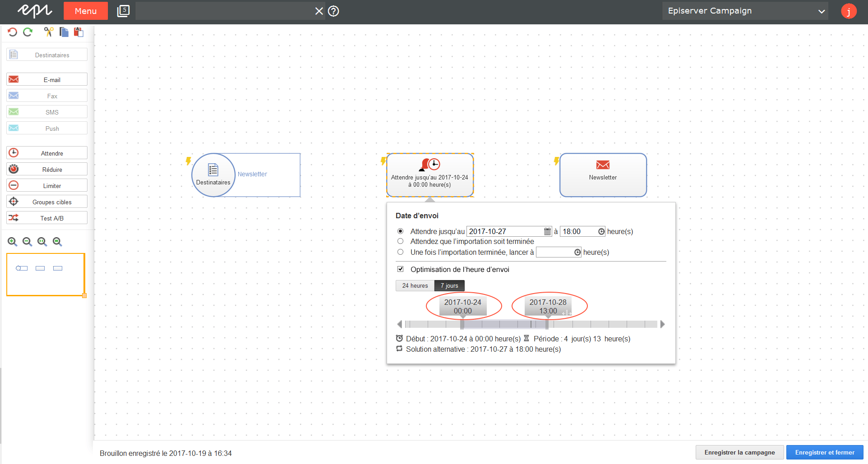Click the Newsletter link on Destinataires node

[x=252, y=174]
